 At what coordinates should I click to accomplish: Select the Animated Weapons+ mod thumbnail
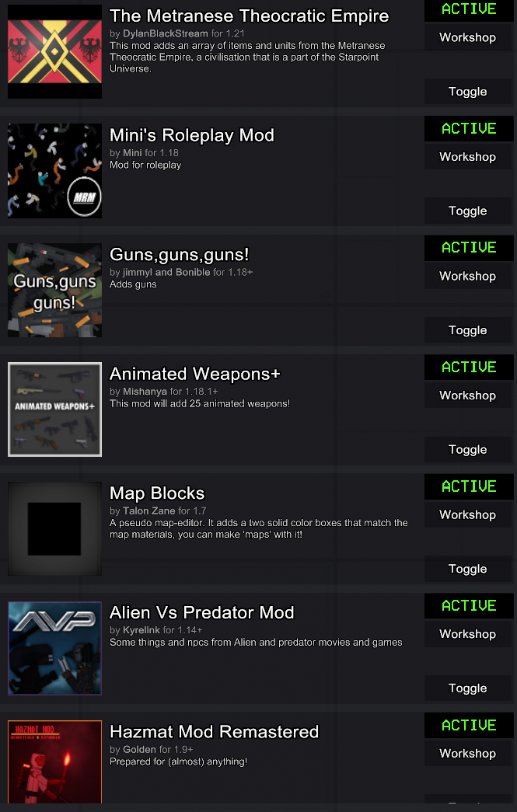(x=54, y=409)
